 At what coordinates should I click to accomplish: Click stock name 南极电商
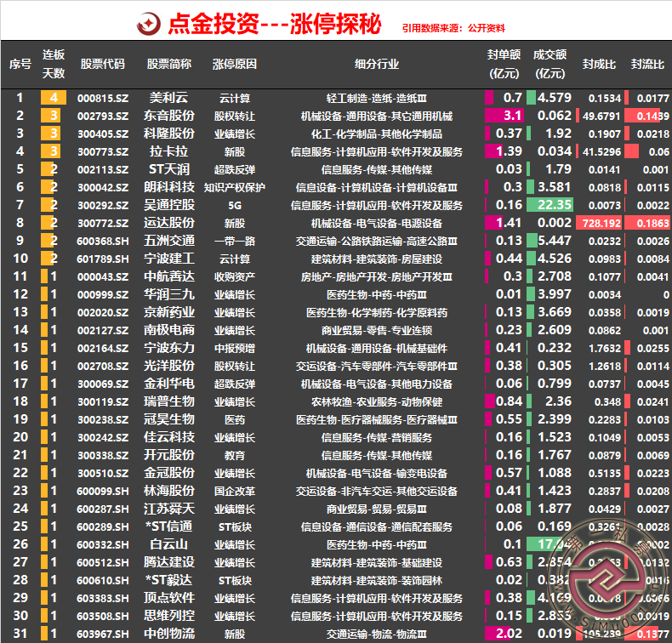169,330
